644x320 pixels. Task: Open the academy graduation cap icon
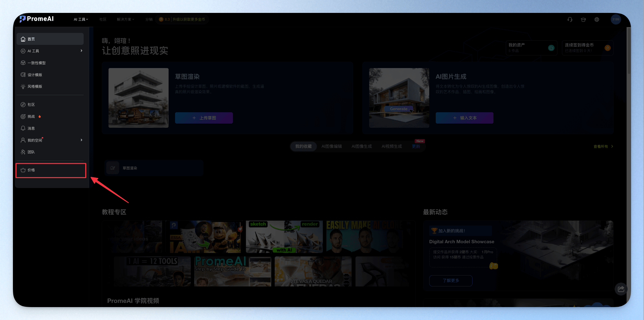point(583,19)
